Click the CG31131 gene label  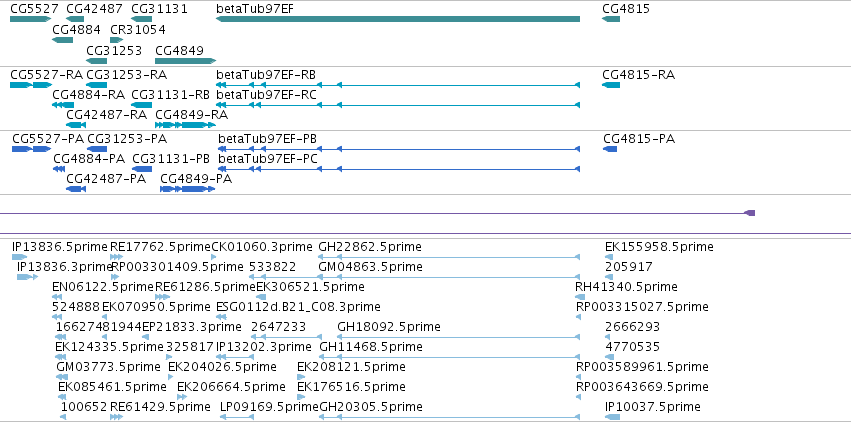tap(160, 9)
